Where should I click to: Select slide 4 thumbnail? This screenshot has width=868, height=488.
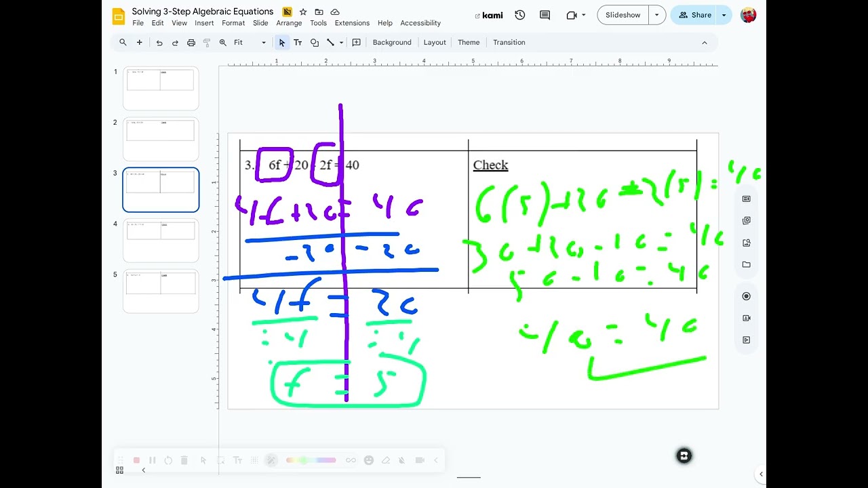point(161,240)
